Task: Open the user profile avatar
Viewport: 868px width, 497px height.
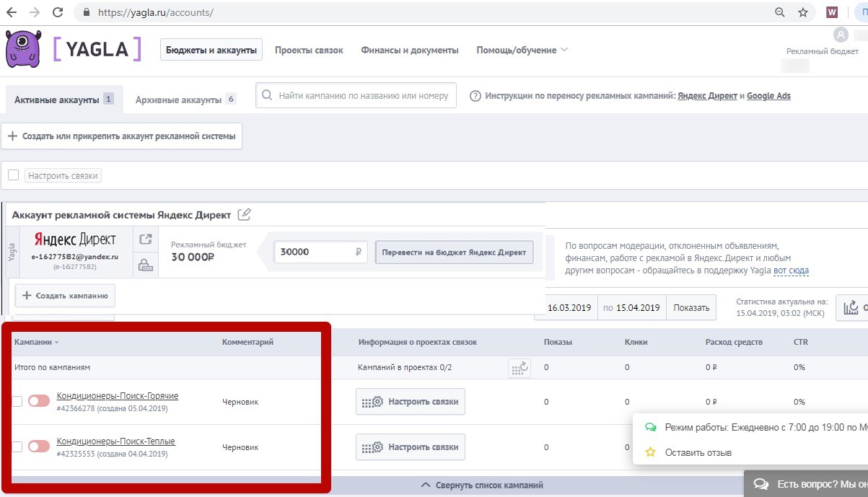Action: click(x=841, y=35)
